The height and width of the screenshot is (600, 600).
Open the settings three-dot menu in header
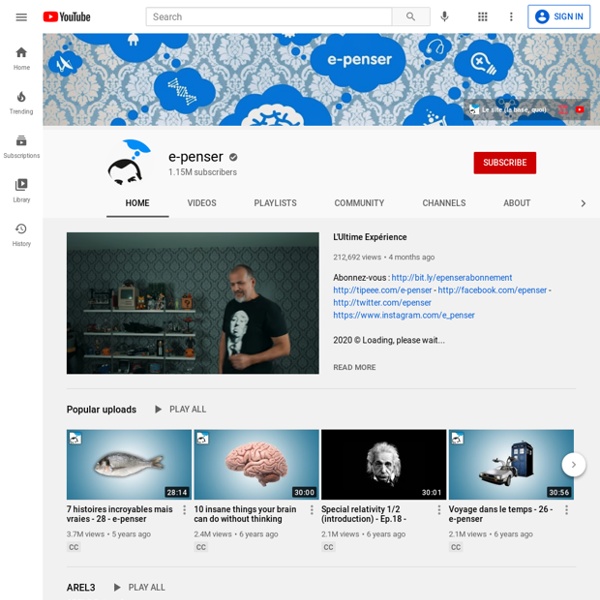tap(511, 16)
